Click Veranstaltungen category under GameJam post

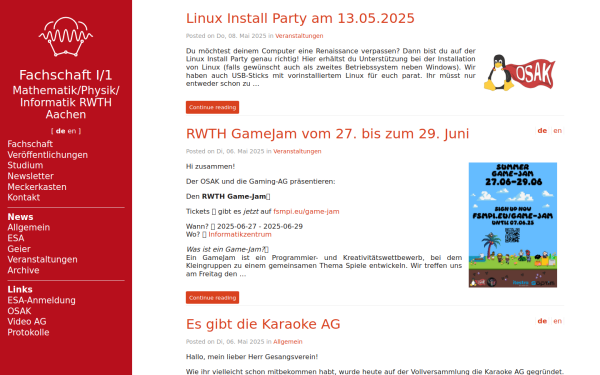[x=297, y=152]
